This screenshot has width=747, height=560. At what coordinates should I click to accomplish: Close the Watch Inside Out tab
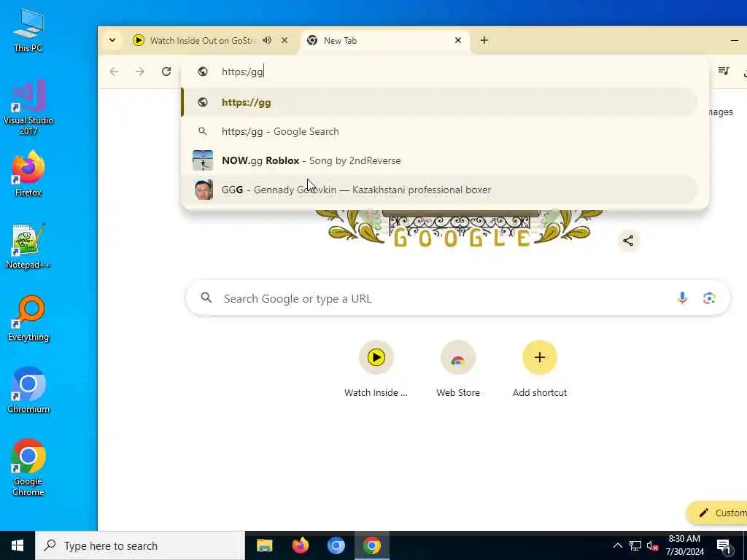(x=285, y=41)
